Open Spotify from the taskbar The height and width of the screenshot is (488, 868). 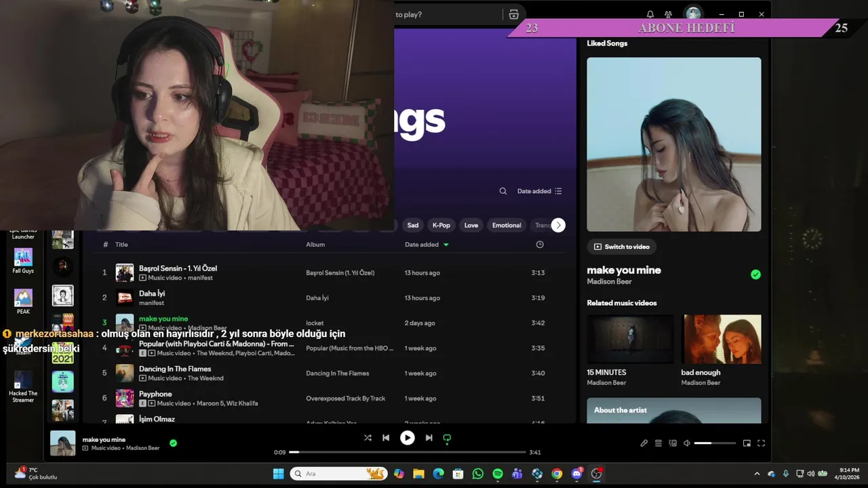[x=498, y=474]
